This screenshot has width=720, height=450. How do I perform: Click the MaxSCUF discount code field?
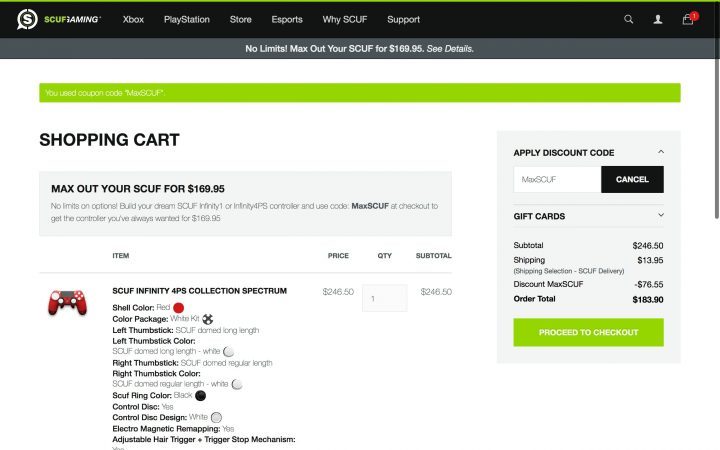pyautogui.click(x=557, y=180)
